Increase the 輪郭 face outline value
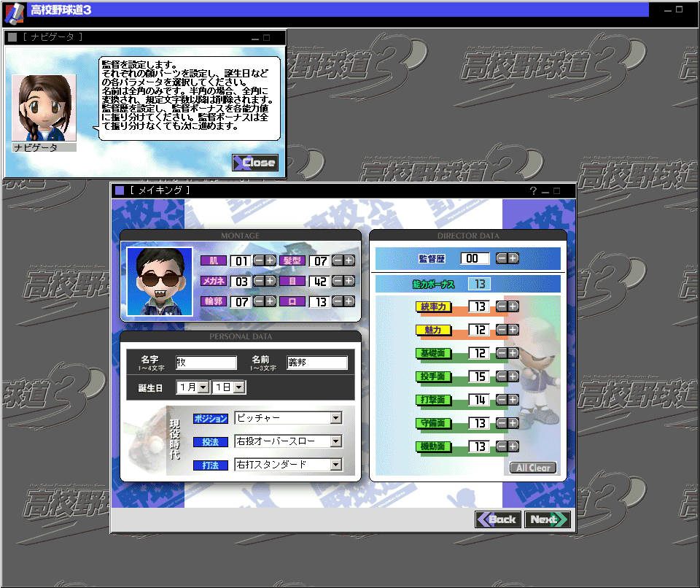 [271, 301]
